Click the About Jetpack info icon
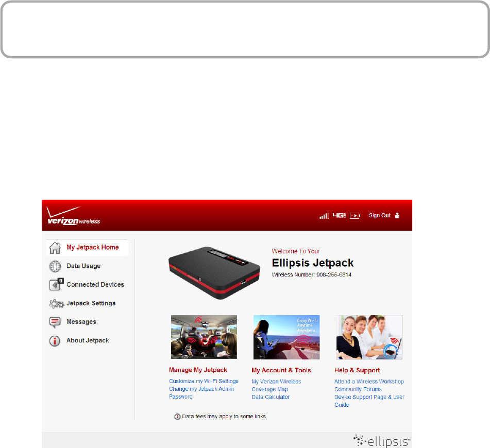 (x=55, y=341)
